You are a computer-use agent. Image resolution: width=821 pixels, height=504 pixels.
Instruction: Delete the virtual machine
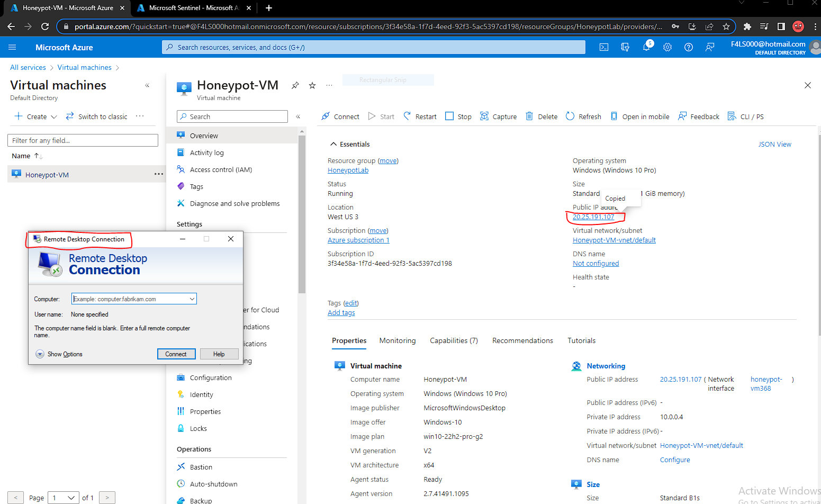[x=542, y=116]
